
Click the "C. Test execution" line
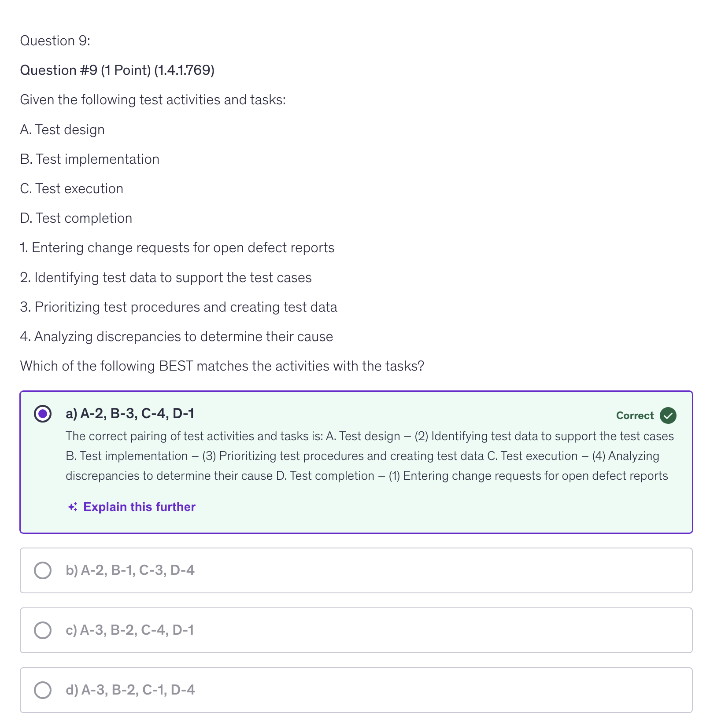(72, 189)
